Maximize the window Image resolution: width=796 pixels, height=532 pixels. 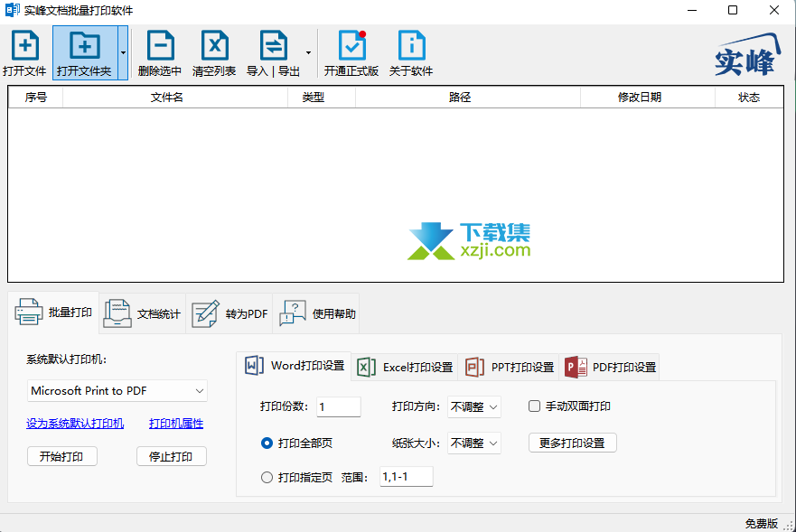[733, 10]
